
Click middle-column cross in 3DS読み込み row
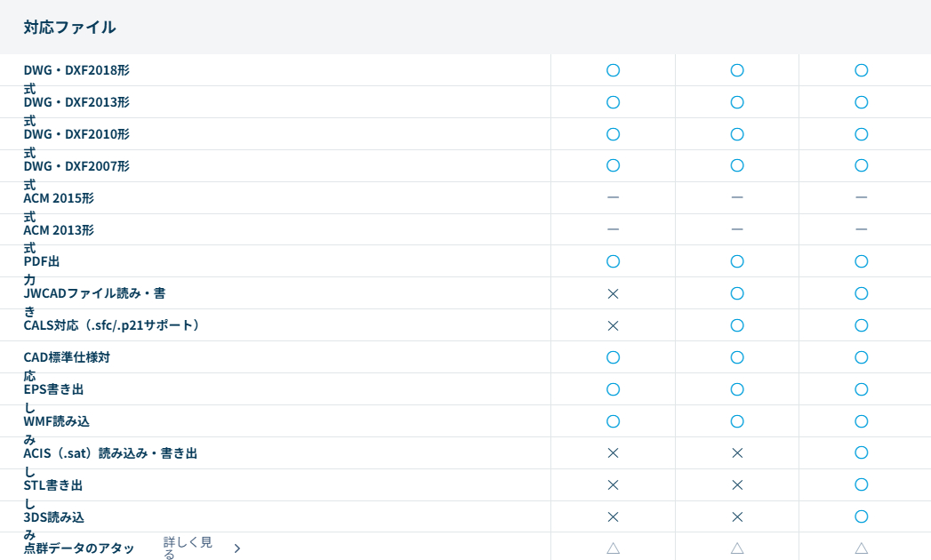pos(737,517)
